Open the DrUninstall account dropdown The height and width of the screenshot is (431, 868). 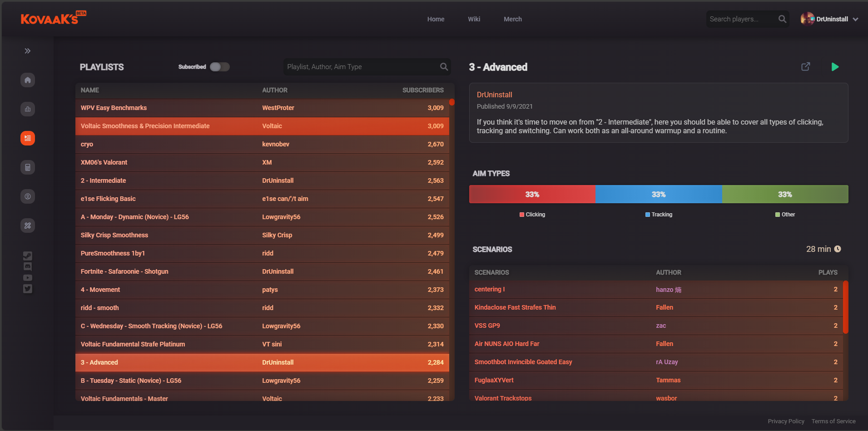pos(829,19)
